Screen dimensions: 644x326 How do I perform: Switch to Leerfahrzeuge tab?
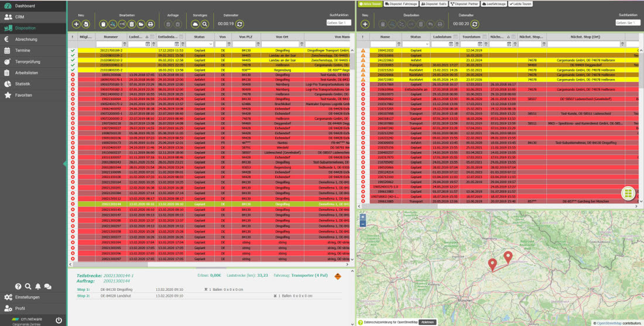(x=494, y=4)
